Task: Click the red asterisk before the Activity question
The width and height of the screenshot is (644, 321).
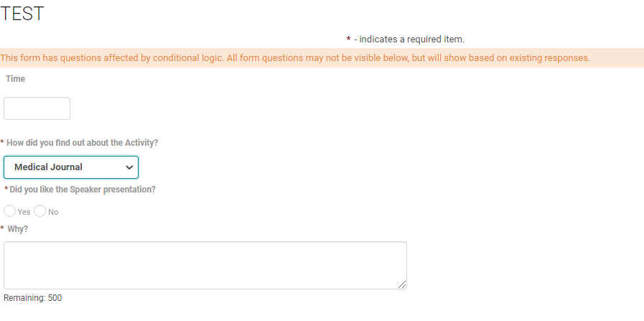Action: pos(2,143)
